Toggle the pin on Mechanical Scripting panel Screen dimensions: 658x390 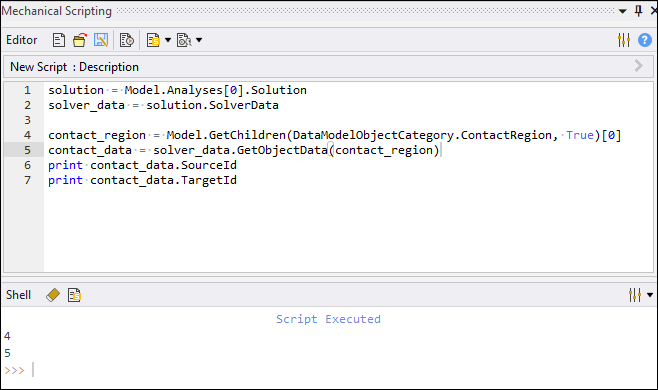click(x=638, y=11)
